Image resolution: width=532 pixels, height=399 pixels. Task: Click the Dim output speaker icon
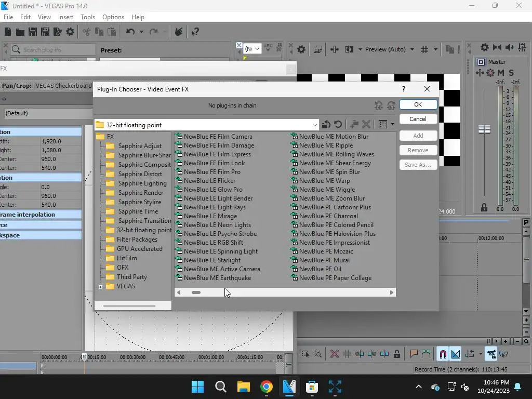pyautogui.click(x=509, y=47)
